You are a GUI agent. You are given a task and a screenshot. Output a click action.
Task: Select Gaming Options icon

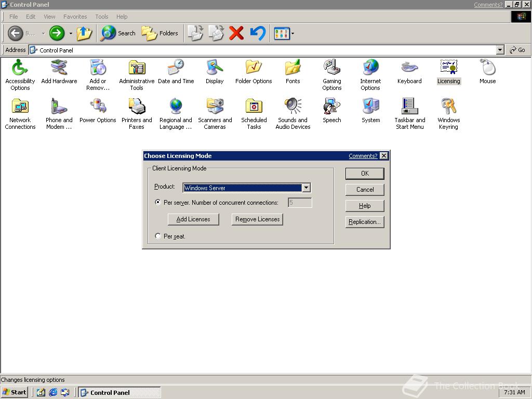point(332,75)
